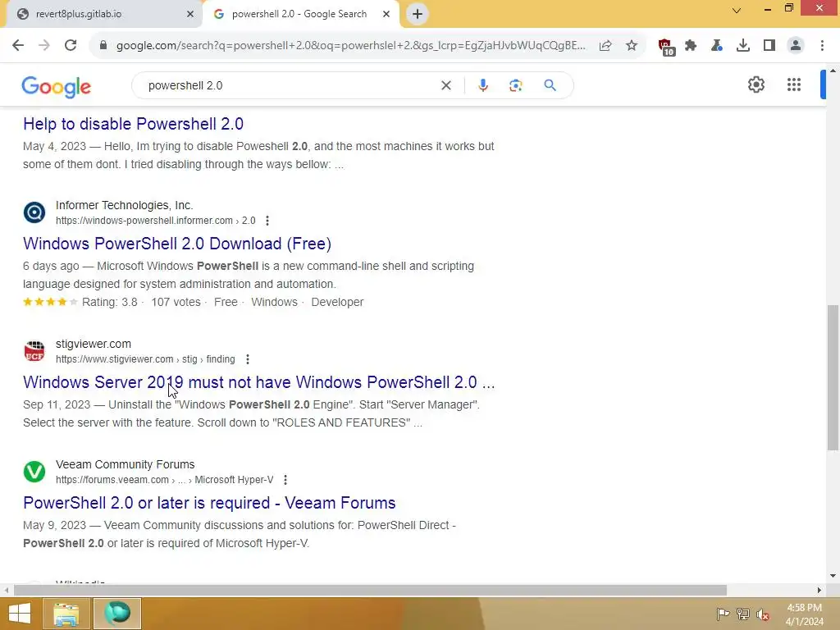
Task: Open a new browser tab
Action: (418, 14)
